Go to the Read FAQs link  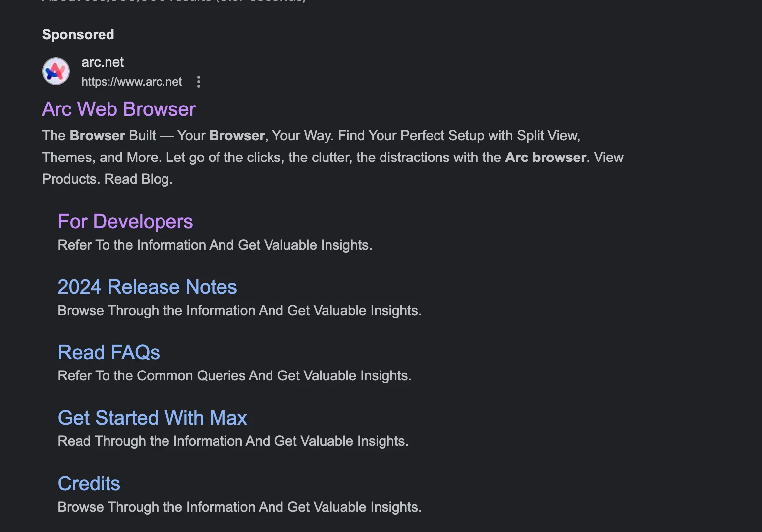(109, 353)
